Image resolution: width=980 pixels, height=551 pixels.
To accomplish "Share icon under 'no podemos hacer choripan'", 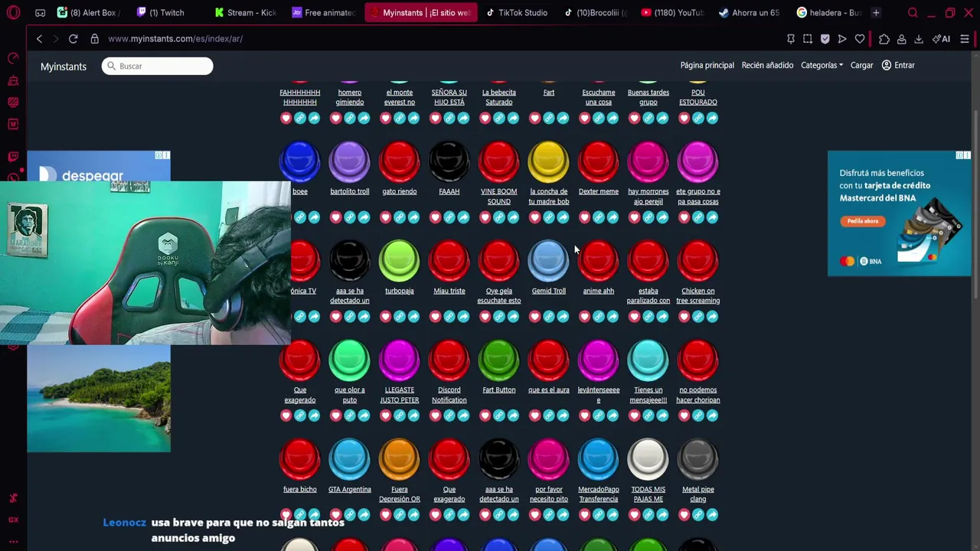I will point(712,416).
